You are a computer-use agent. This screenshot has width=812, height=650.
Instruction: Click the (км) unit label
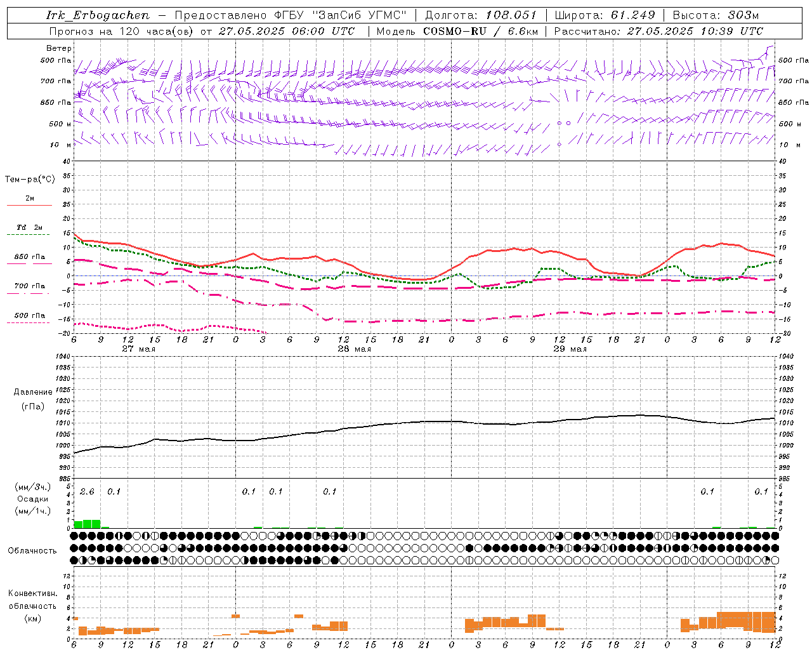[x=32, y=618]
